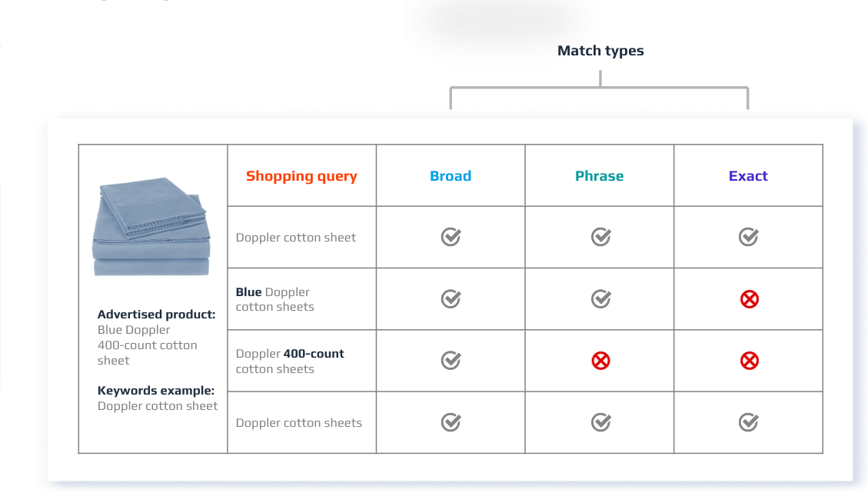Viewport: 868px width, 493px height.
Task: Select the Phrase column header
Action: click(x=600, y=176)
